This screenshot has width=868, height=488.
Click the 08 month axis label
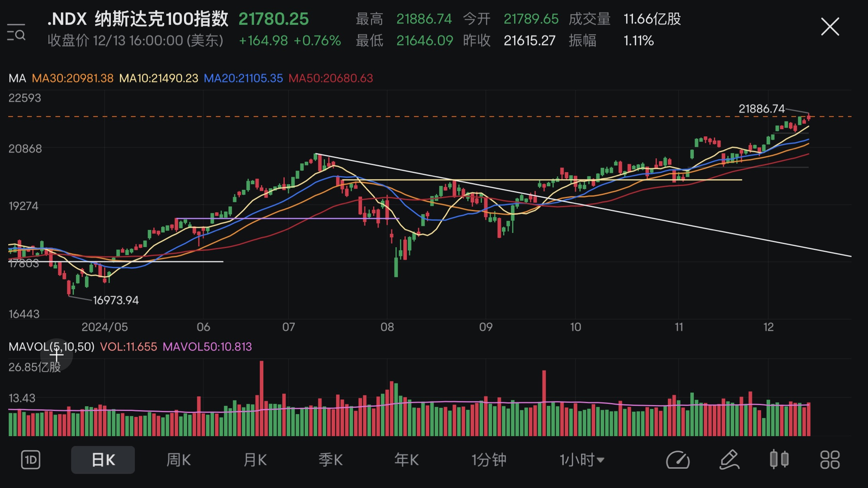[x=387, y=327]
